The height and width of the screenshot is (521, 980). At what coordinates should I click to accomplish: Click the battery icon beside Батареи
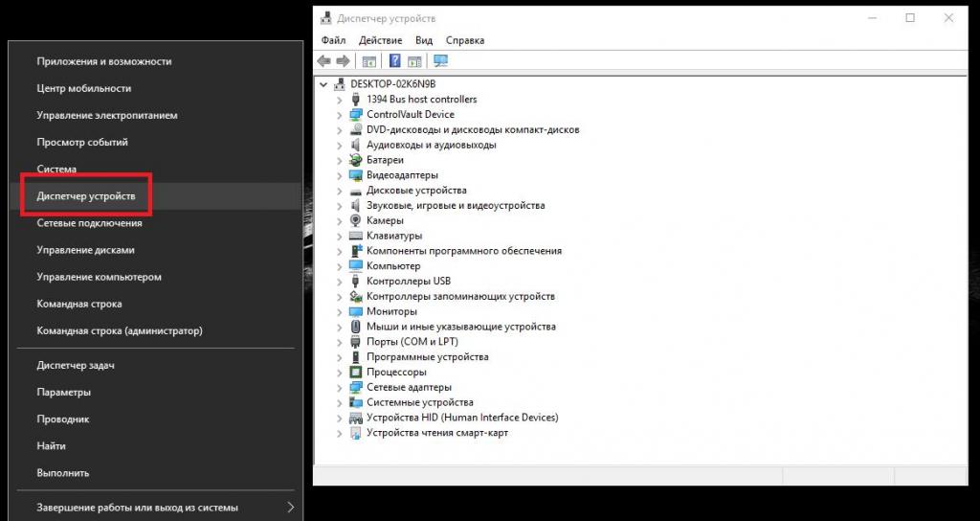356,160
